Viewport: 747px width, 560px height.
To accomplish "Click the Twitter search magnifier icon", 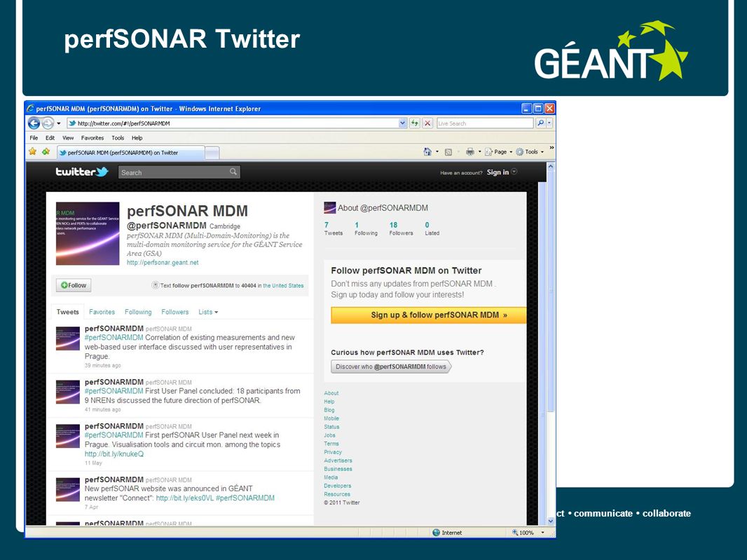I will (233, 172).
